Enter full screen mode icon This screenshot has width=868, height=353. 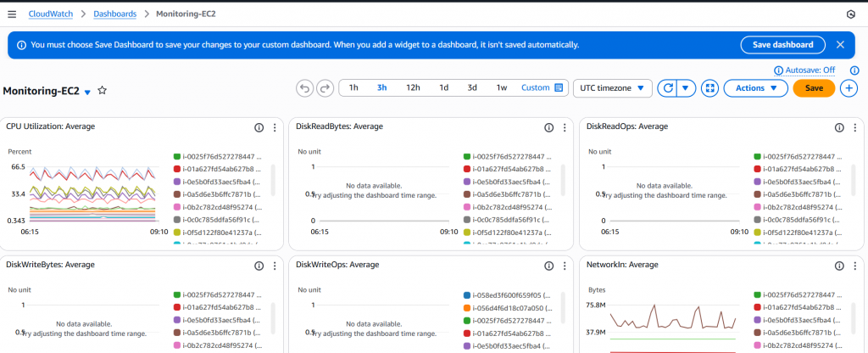pos(710,88)
